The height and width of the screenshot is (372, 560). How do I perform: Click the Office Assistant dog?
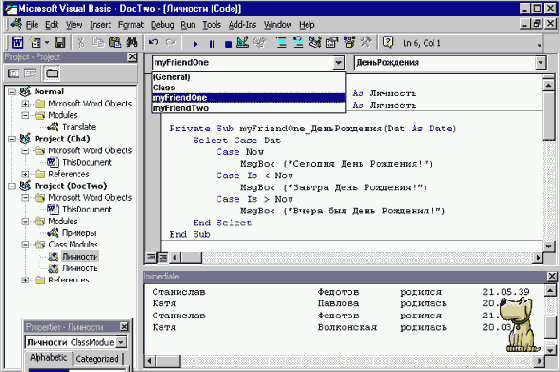(520, 325)
